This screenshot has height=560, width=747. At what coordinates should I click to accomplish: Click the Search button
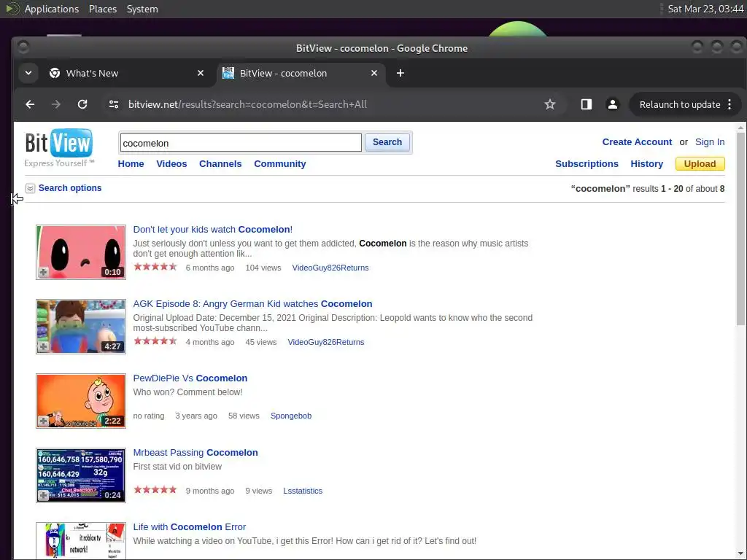tap(387, 142)
